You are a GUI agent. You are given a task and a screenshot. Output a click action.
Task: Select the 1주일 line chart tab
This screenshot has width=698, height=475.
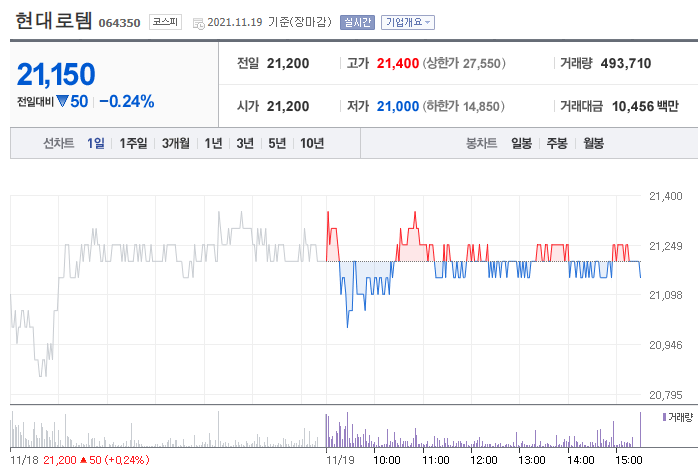(x=133, y=143)
